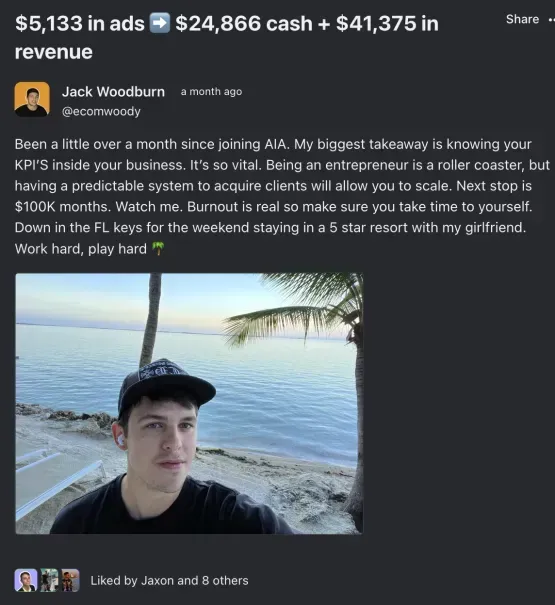This screenshot has height=605, width=555.
Task: Open Jack Woodburn's profile avatar
Action: 32,99
